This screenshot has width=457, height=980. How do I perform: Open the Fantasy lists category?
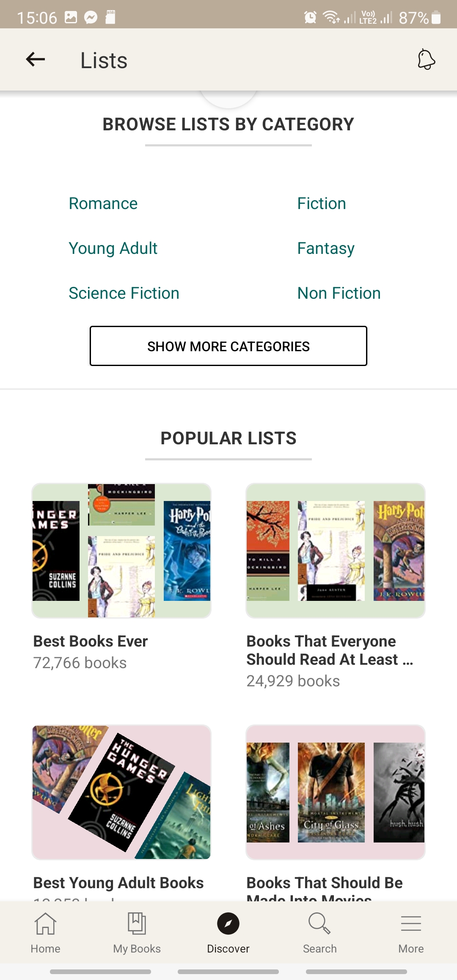(326, 248)
